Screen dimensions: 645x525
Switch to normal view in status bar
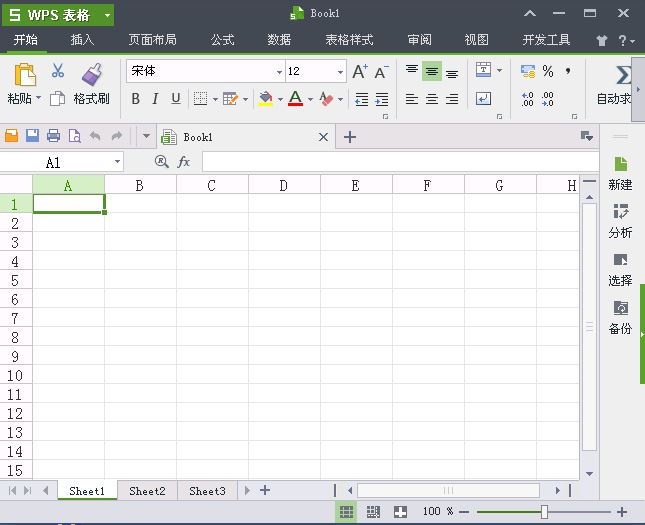tap(346, 511)
